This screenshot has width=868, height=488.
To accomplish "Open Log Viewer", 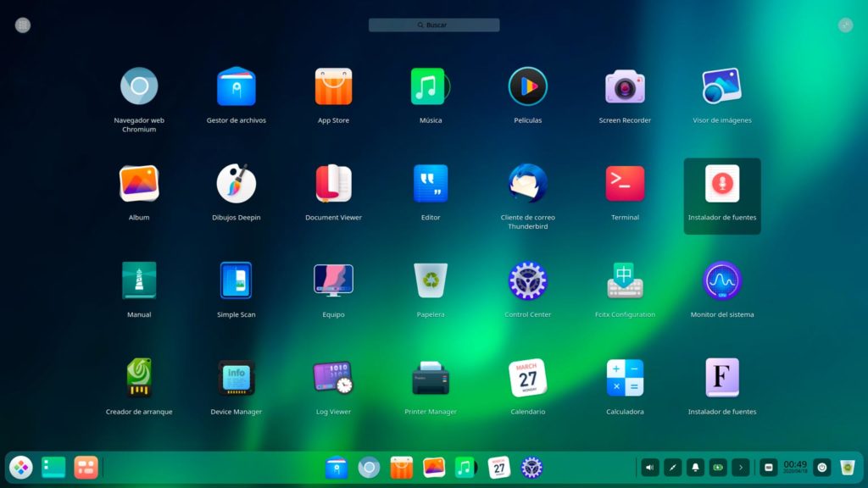I will [333, 378].
